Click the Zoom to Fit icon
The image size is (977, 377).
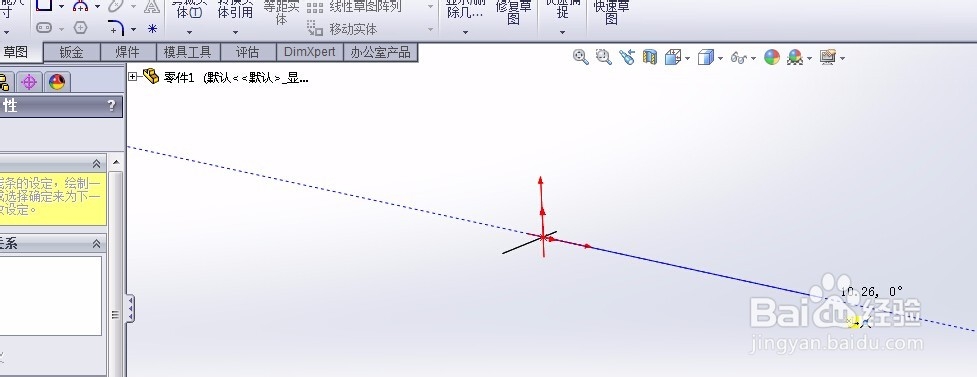click(581, 57)
